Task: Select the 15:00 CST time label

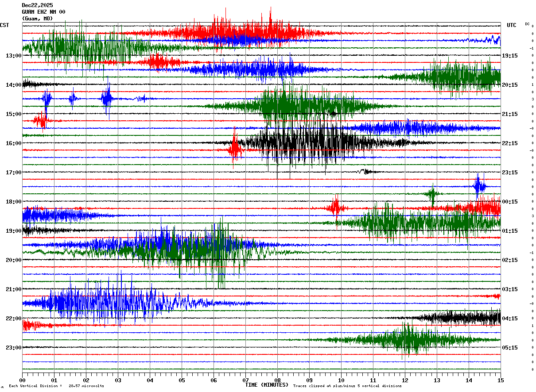Action: 14,114
